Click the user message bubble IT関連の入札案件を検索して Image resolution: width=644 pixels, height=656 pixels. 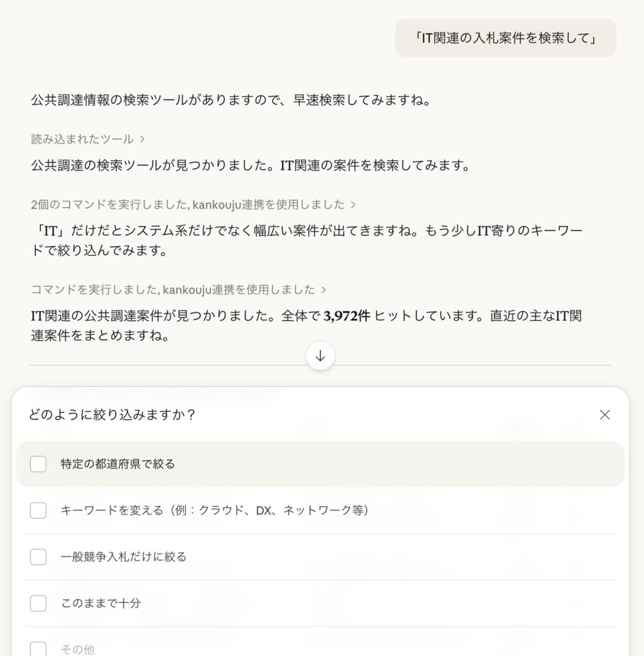(x=506, y=38)
